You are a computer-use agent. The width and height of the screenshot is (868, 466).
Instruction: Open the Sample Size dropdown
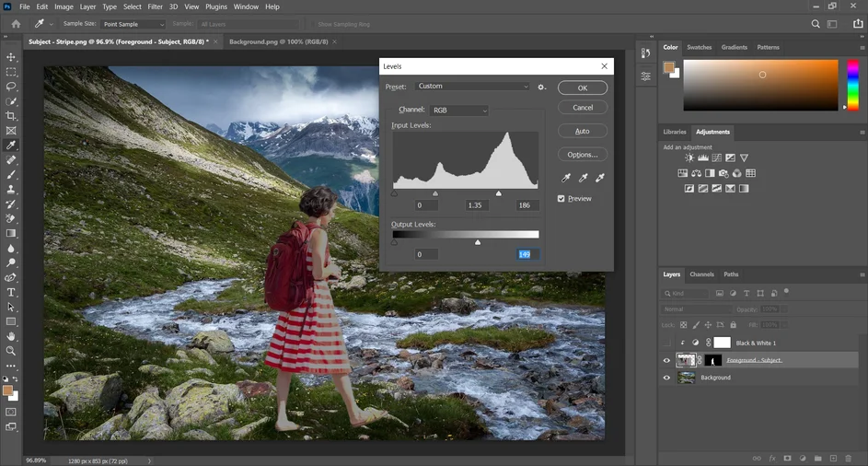(133, 24)
